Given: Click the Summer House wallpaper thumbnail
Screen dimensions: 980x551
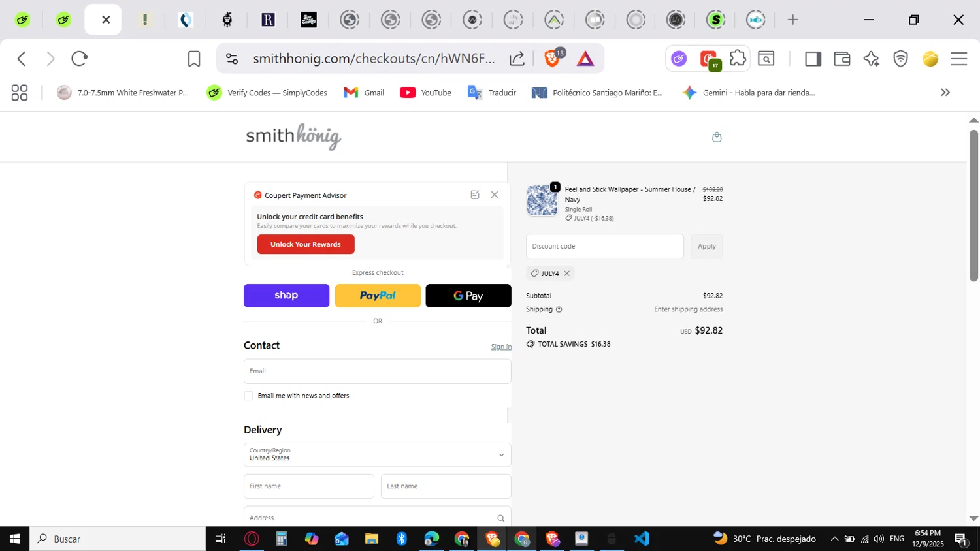Looking at the screenshot, I should coord(542,200).
